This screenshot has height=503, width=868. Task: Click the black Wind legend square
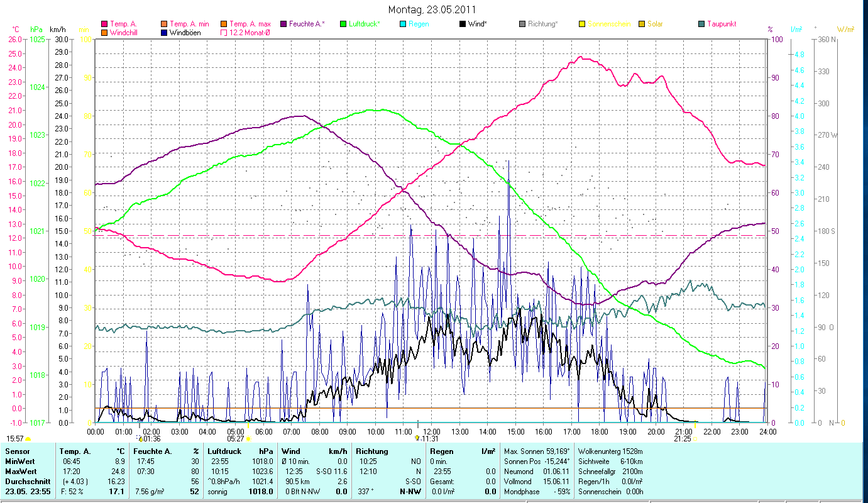(x=463, y=24)
